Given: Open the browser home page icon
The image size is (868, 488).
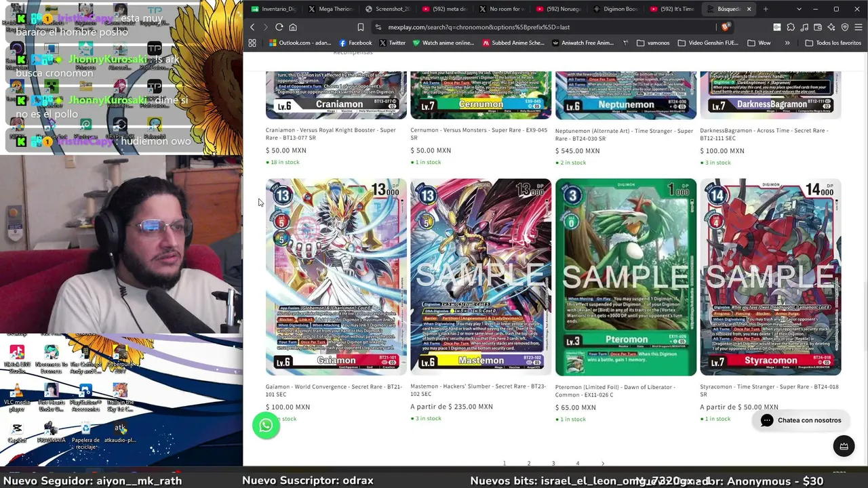Looking at the screenshot, I should (293, 27).
